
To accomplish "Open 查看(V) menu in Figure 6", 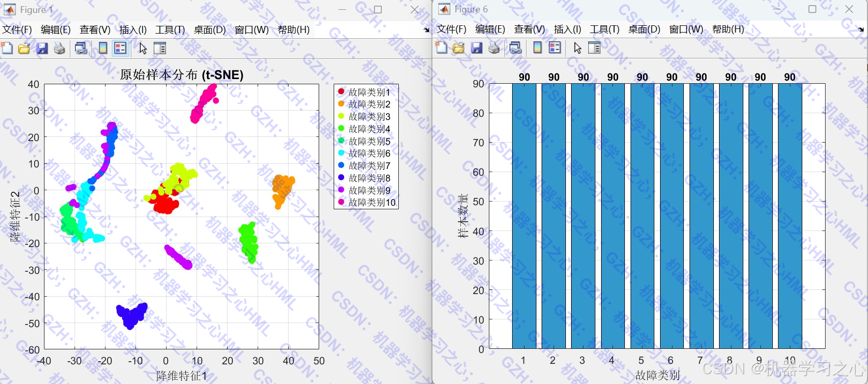I will pyautogui.click(x=529, y=29).
